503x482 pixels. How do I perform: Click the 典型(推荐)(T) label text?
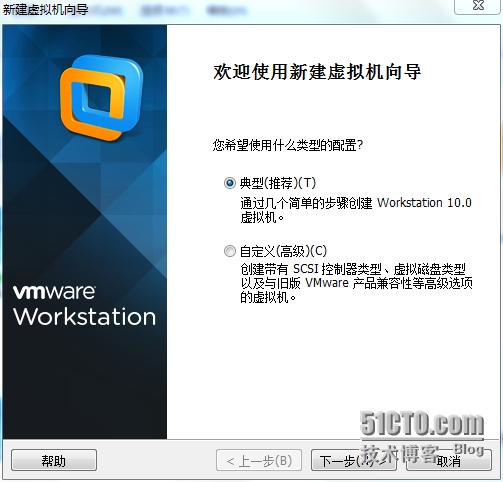(278, 183)
